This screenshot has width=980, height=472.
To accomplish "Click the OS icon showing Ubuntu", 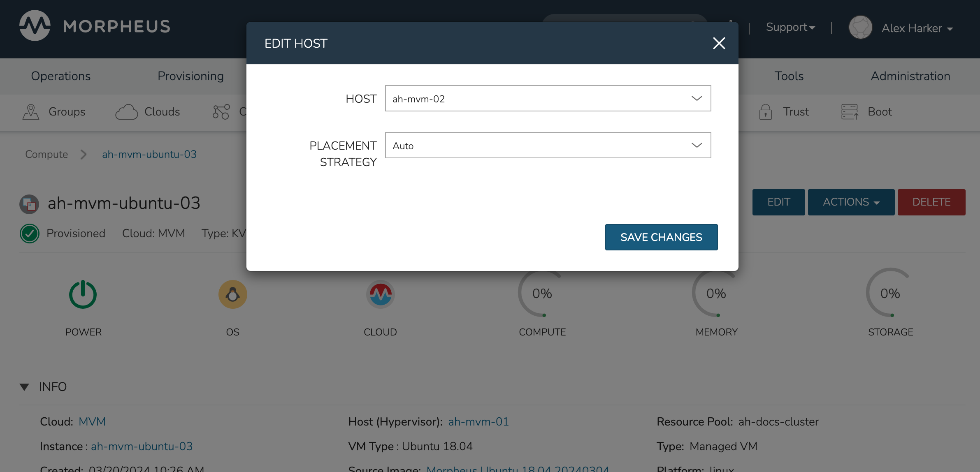I will tap(232, 294).
